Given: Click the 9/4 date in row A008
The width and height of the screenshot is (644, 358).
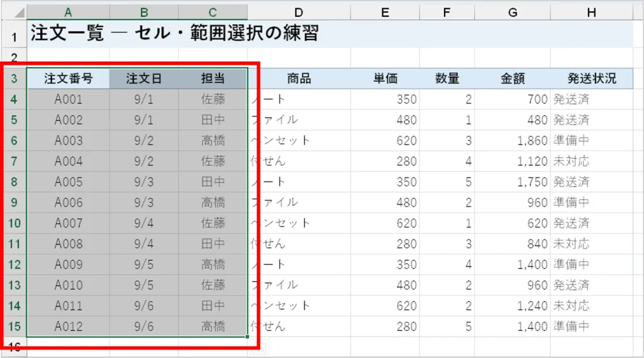Looking at the screenshot, I should tap(144, 244).
